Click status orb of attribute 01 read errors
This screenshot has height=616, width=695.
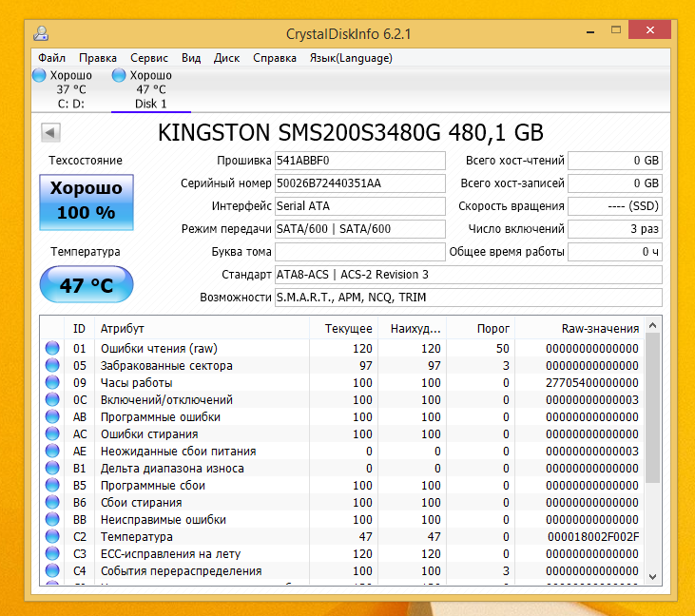(52, 349)
